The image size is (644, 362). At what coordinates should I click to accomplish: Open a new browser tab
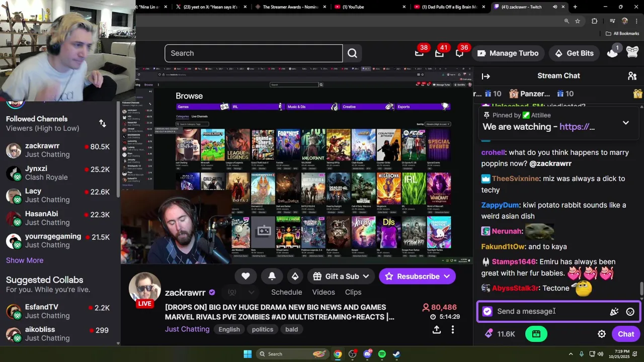(575, 7)
